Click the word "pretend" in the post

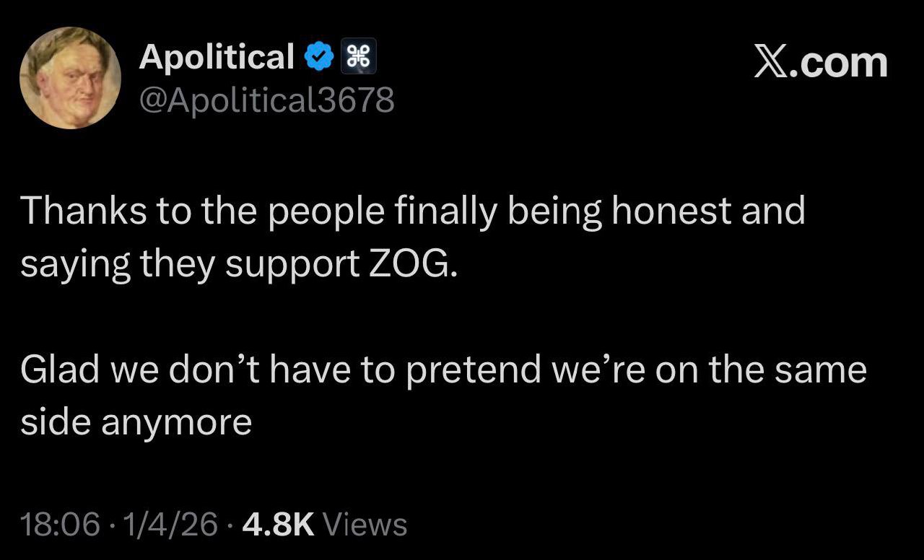pyautogui.click(x=473, y=369)
